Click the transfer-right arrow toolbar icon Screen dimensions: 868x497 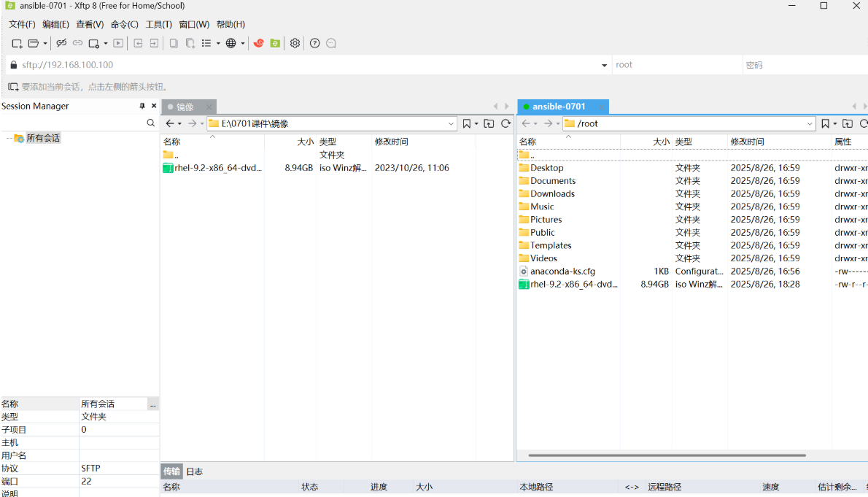(x=155, y=43)
